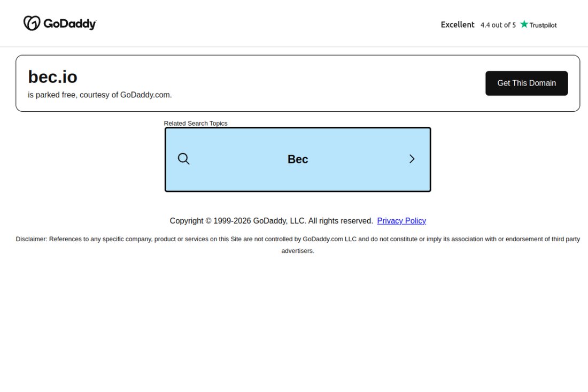The image size is (588, 392).
Task: Click the Trustpilot brand label
Action: (x=543, y=25)
